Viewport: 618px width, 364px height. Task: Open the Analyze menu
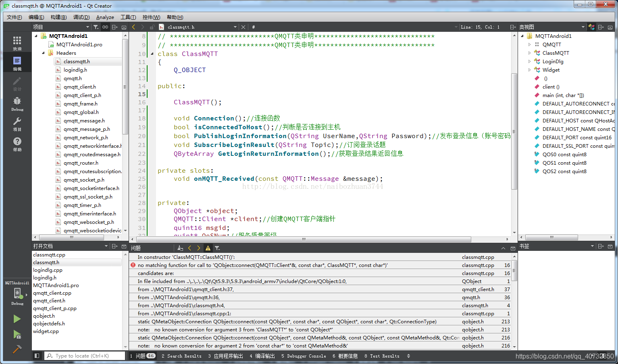coord(105,17)
